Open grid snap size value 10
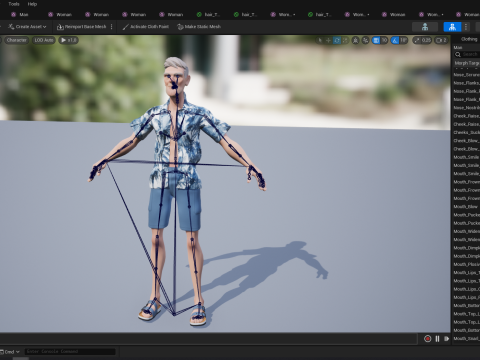Screen dimensions: 480x360 click(384, 40)
